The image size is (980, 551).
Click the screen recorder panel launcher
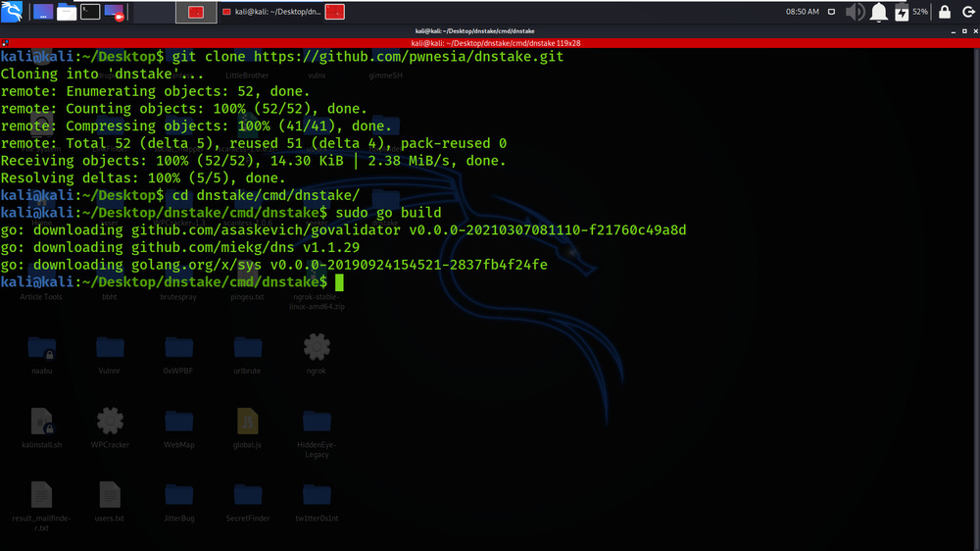click(x=114, y=12)
